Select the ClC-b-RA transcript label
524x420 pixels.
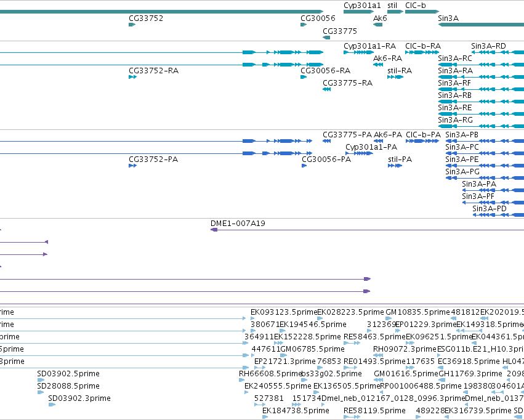(423, 46)
